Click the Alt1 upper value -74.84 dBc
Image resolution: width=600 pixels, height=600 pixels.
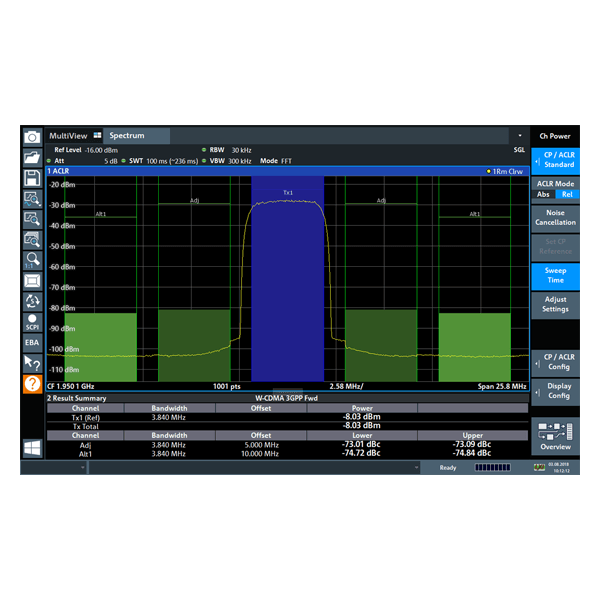point(472,453)
